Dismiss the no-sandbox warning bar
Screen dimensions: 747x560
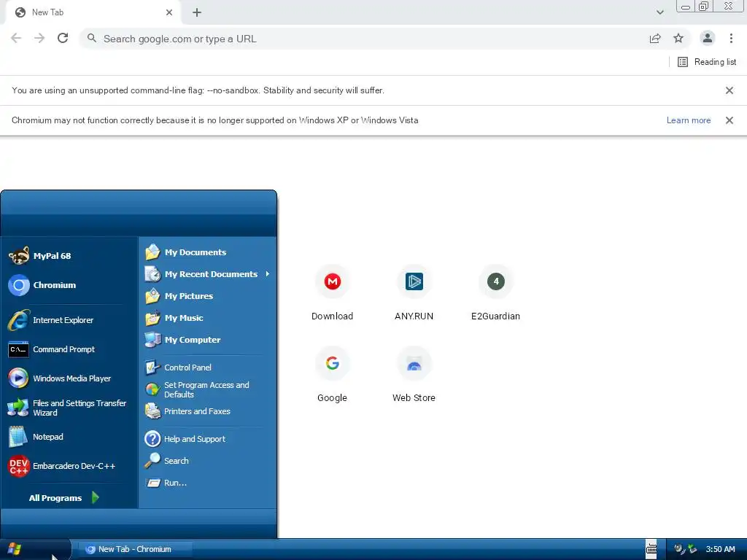[729, 90]
